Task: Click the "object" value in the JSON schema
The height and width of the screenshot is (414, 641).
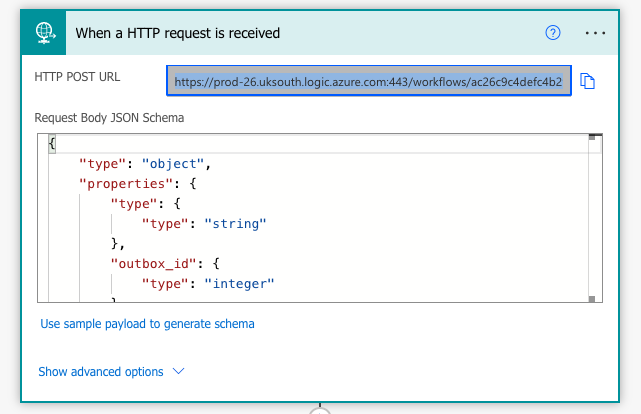Action: [175, 164]
